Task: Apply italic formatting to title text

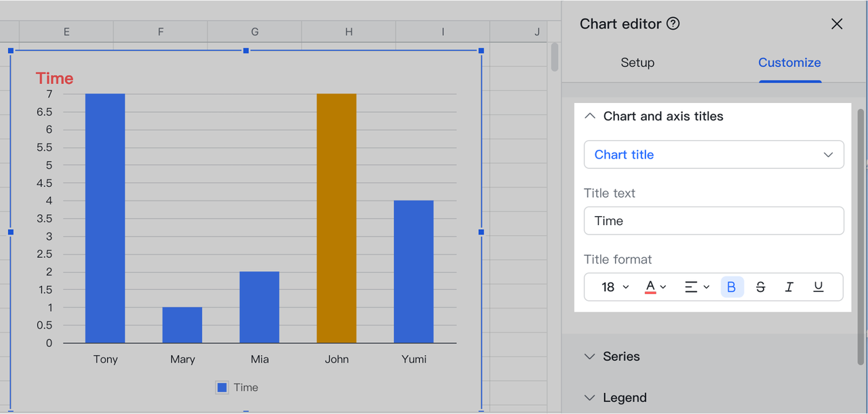Action: coord(789,287)
